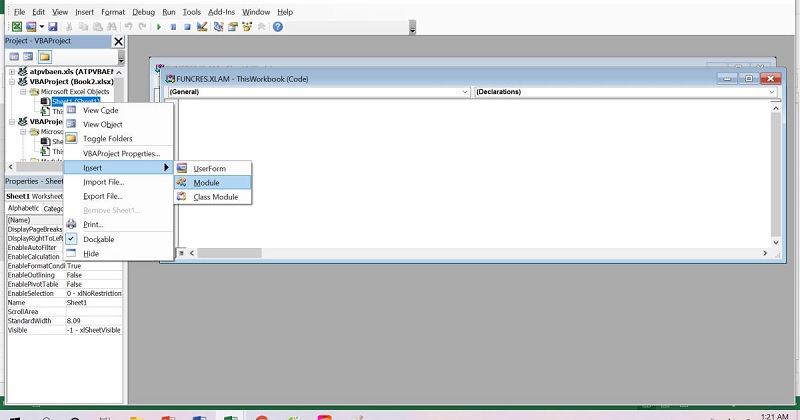Open the (General) object dropdown

click(465, 92)
